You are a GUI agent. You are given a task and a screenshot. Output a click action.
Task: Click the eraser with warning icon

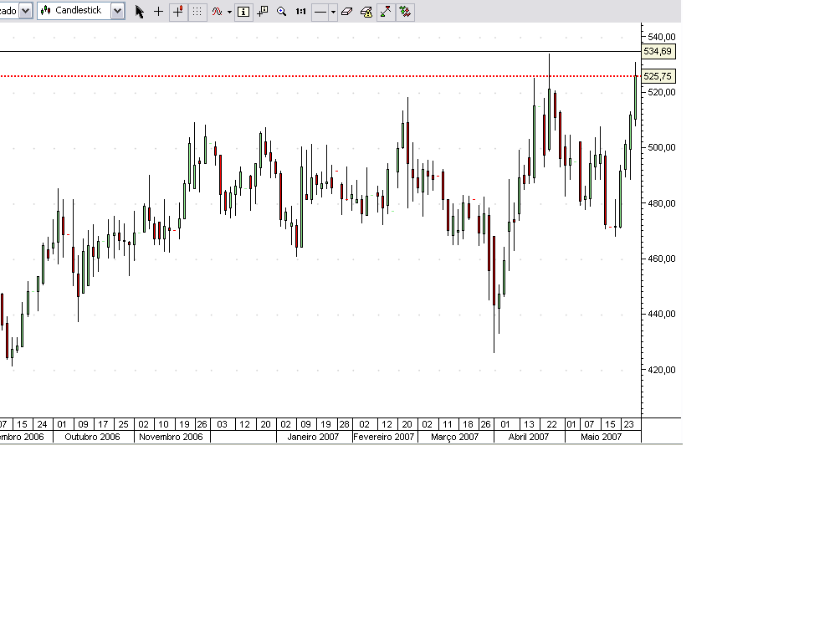(366, 11)
